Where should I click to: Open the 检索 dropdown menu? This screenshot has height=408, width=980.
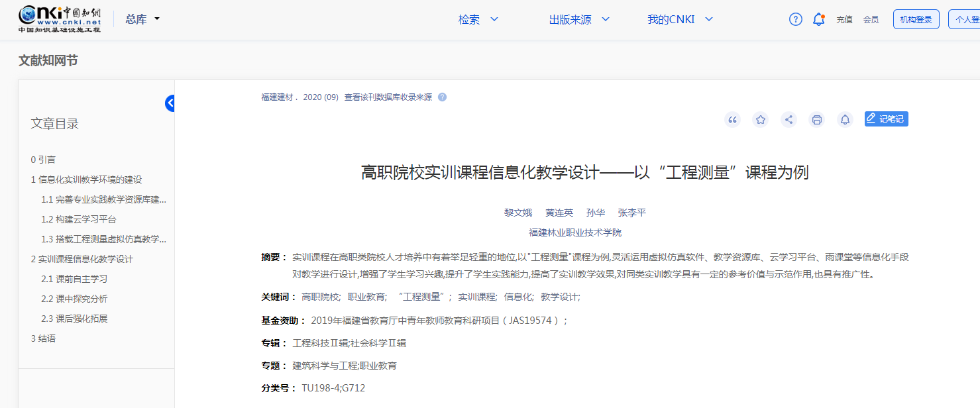(478, 20)
